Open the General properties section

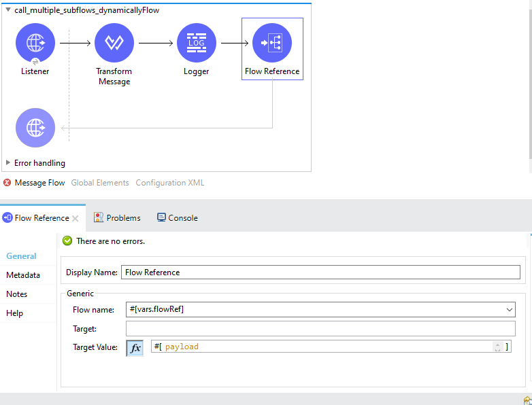tap(21, 256)
